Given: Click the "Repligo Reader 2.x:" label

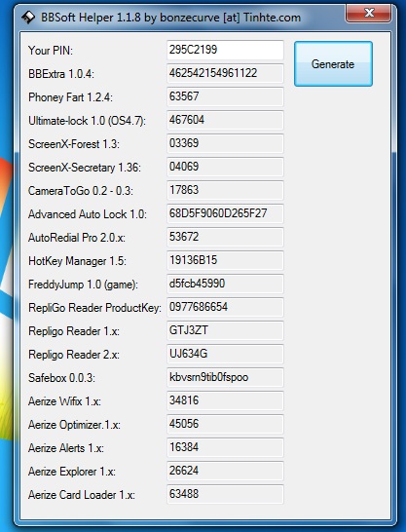Looking at the screenshot, I should click(74, 355).
